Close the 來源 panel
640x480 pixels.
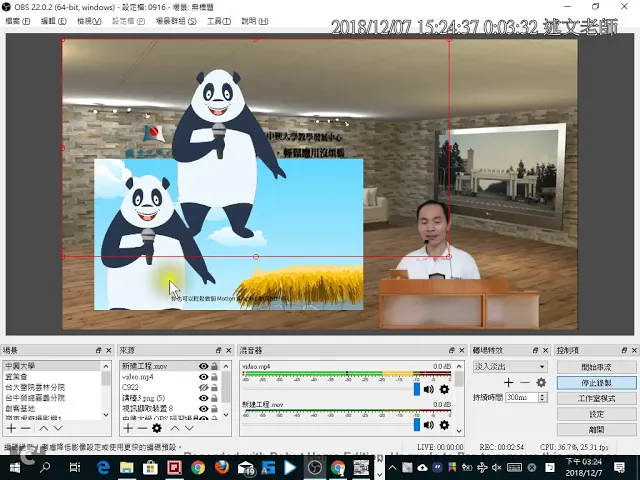229,350
